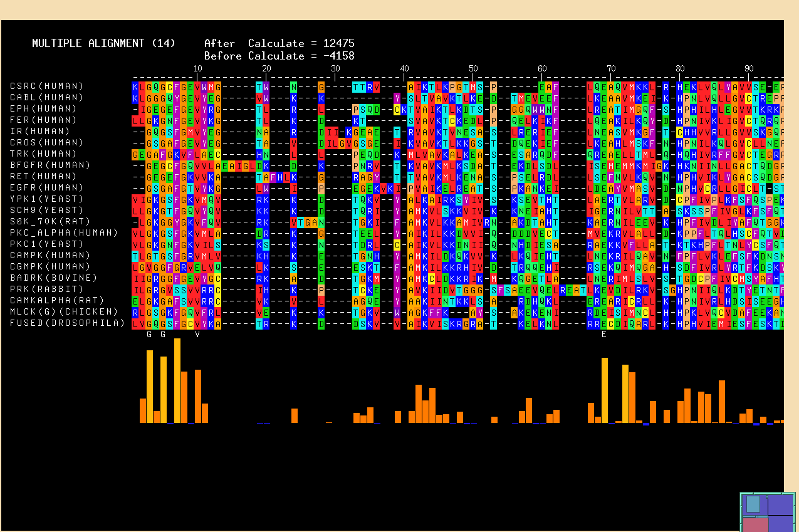Select the CSRC(HUMAN) sequence label
The image size is (799, 532).
coord(47,86)
